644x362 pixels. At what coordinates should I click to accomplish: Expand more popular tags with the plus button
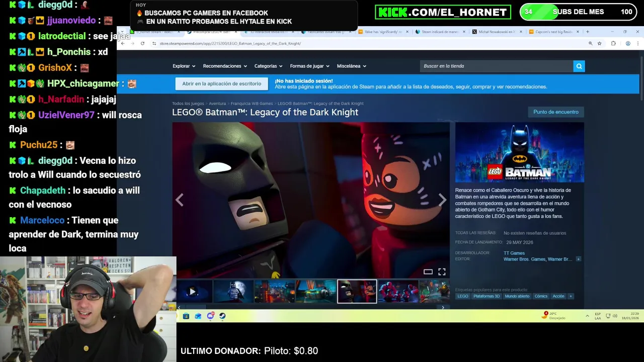coord(571,296)
